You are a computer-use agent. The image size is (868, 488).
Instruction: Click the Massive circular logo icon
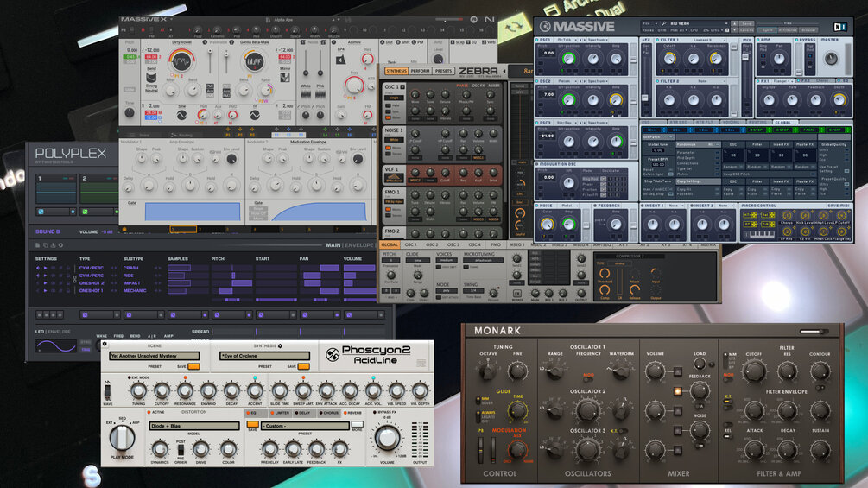(x=545, y=26)
